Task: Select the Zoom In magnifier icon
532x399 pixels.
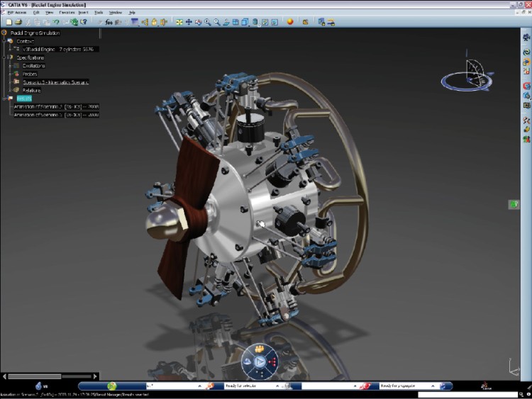Action: (207, 22)
